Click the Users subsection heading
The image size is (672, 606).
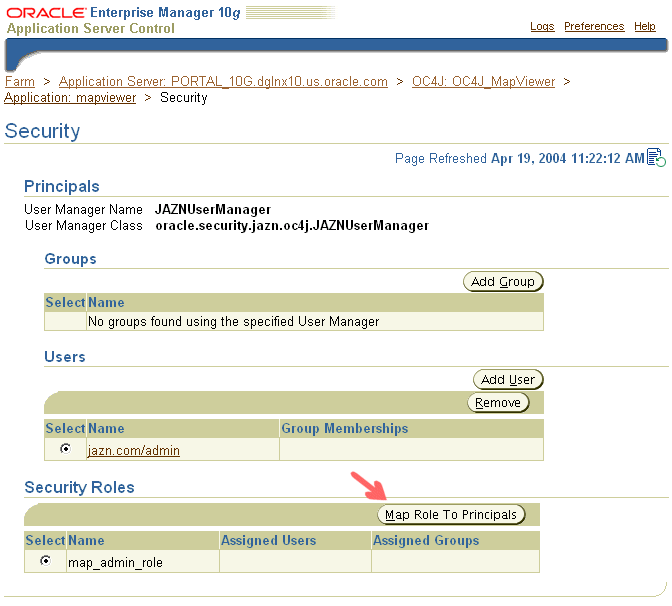tap(65, 357)
